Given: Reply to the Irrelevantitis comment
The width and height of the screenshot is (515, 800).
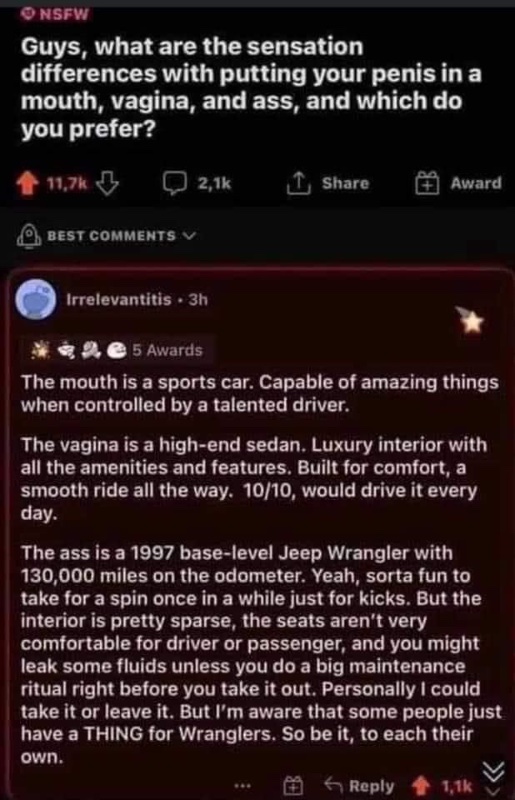Looking at the screenshot, I should [359, 786].
